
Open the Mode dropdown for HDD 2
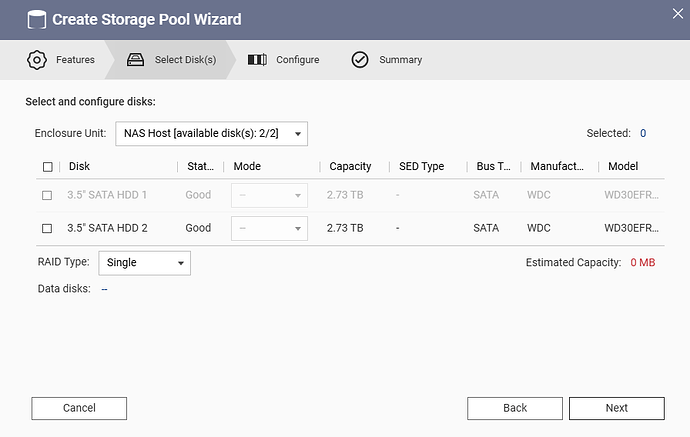(x=269, y=228)
